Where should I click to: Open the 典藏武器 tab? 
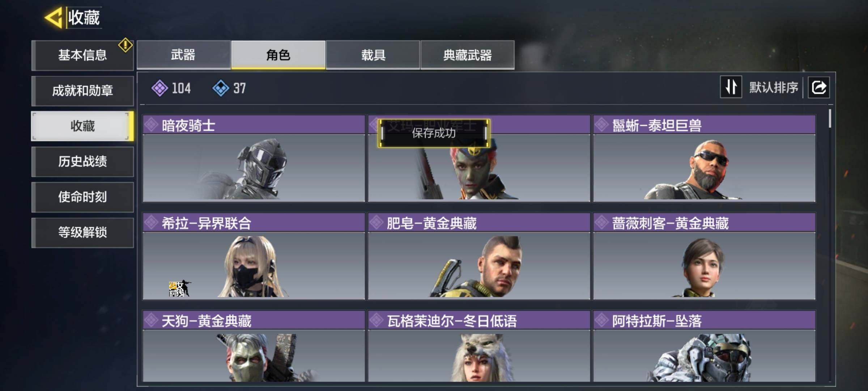[468, 55]
